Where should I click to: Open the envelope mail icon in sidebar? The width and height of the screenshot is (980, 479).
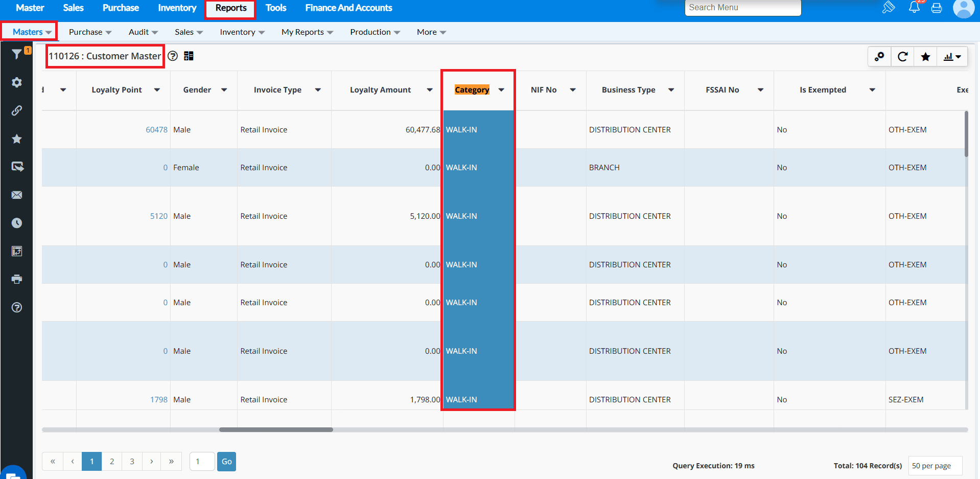click(17, 195)
